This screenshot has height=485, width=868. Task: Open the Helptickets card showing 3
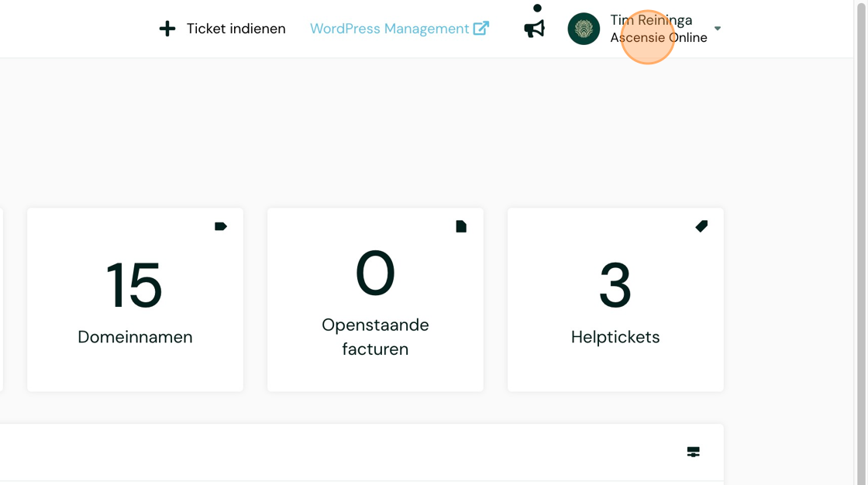click(615, 300)
